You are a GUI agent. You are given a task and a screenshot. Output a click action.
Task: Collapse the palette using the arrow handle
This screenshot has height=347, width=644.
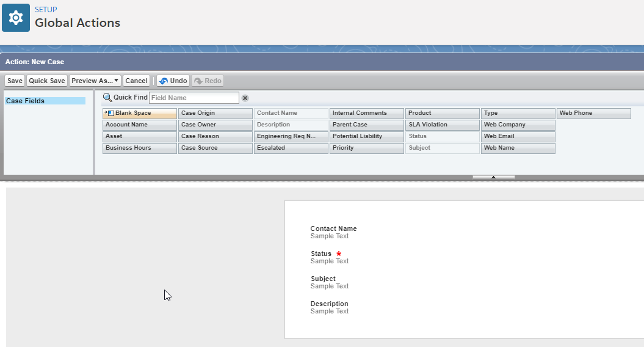[x=493, y=177]
